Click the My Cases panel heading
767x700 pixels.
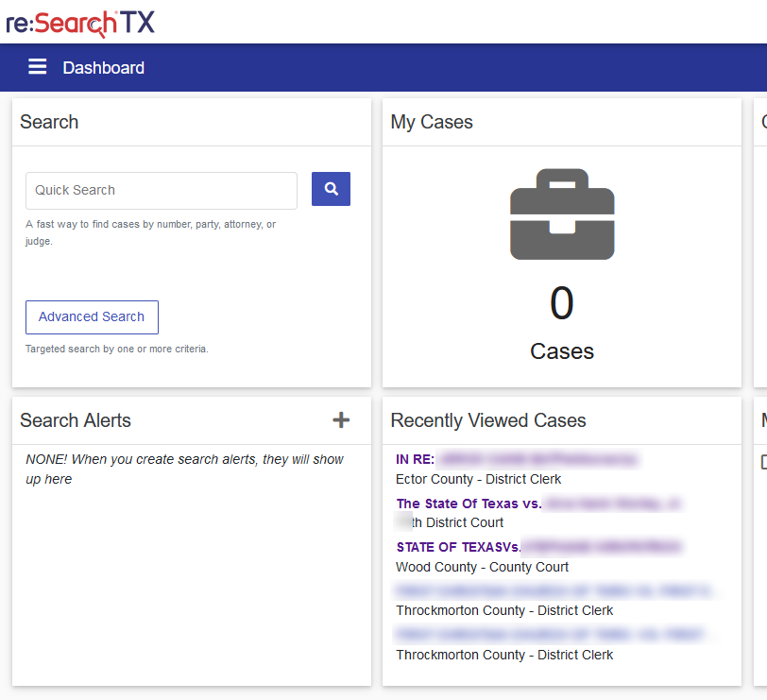432,122
